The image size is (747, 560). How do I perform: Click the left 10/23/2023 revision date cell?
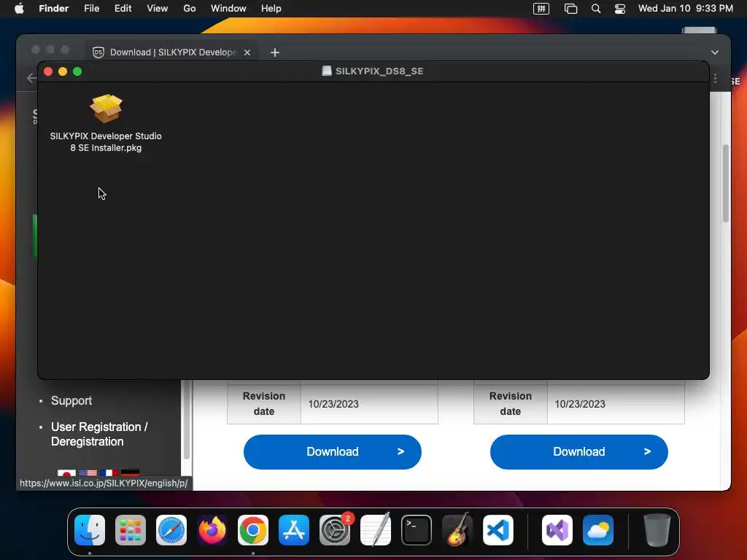(369, 404)
